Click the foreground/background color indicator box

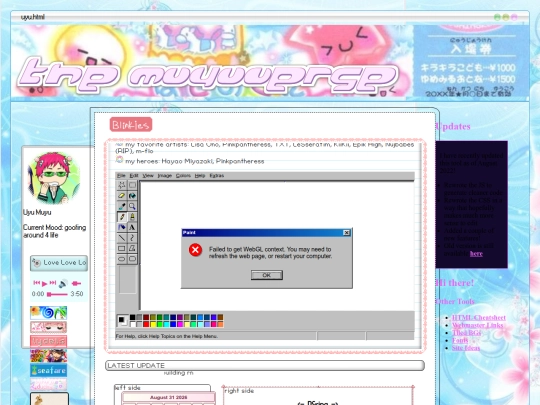click(x=122, y=321)
